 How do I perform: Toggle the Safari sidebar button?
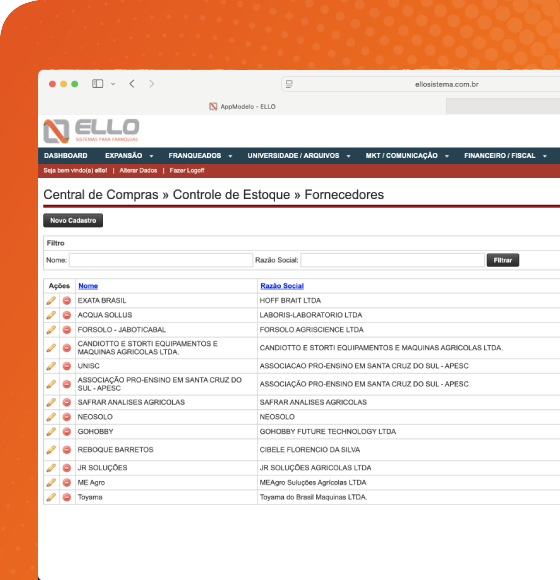coord(98,84)
